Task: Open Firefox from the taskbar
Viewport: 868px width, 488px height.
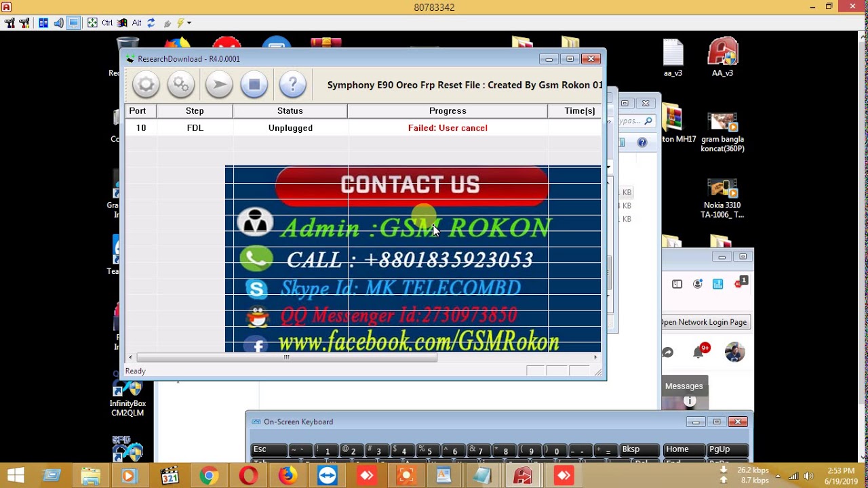Action: point(288,476)
